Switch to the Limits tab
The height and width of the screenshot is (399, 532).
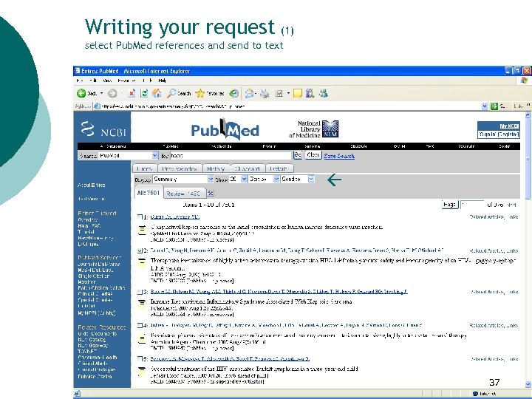145,168
